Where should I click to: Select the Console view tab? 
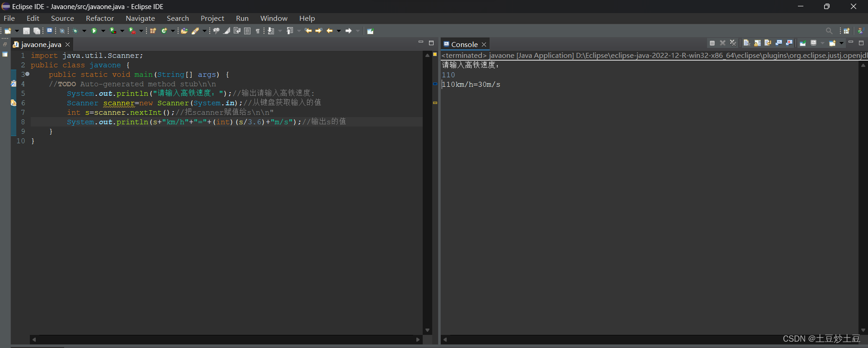[x=464, y=44]
